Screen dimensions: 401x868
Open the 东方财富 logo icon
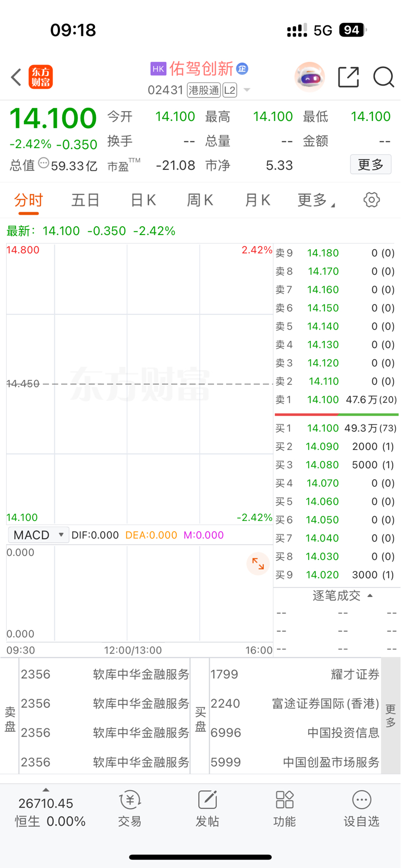point(41,77)
